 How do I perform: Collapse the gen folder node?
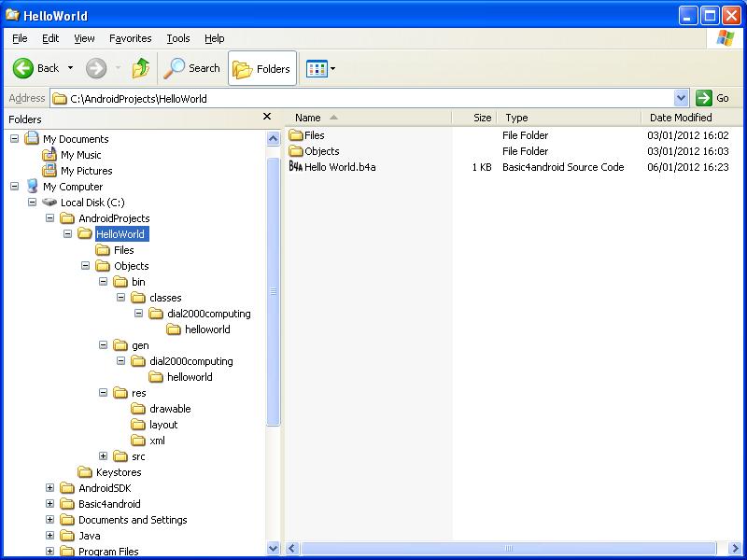(x=104, y=344)
